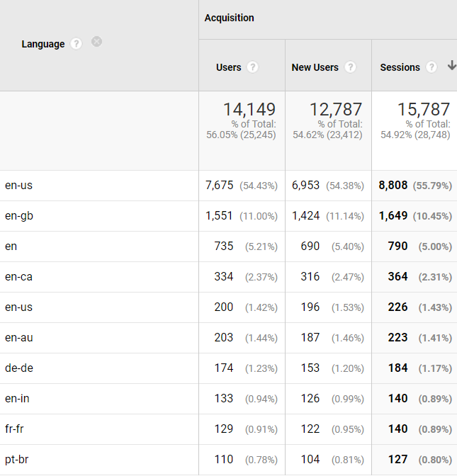
Task: Remove the Language dimension with X icon
Action: click(x=96, y=42)
